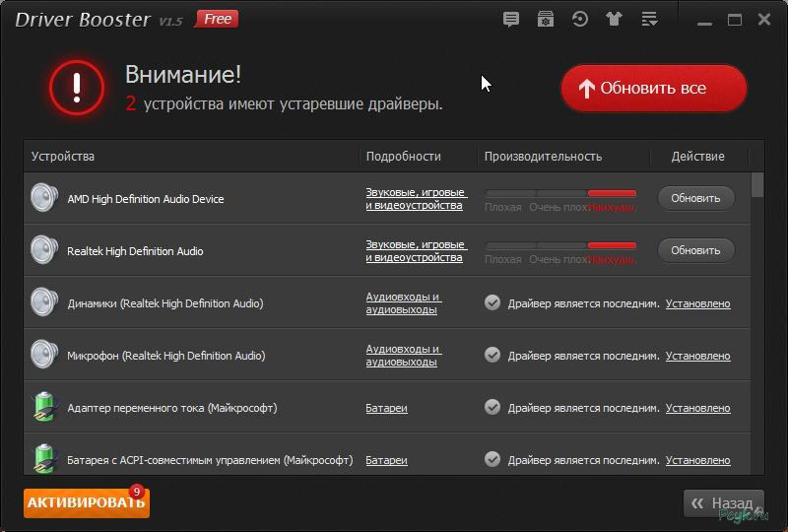This screenshot has height=532, width=788.
Task: Select Динамики (Realtek High Definition Audio) name
Action: click(x=165, y=303)
